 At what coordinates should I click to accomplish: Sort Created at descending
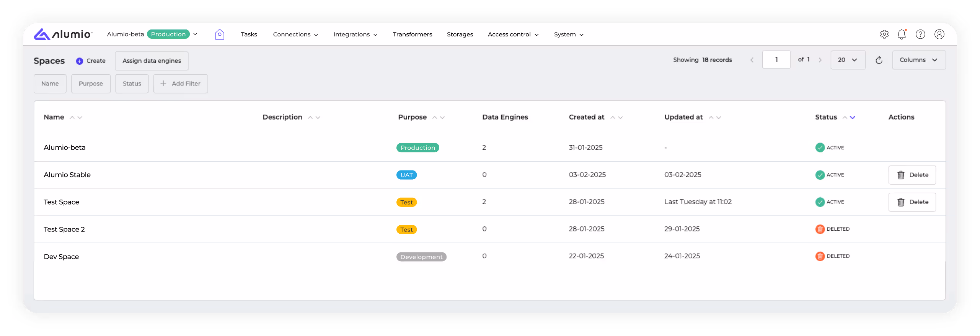click(621, 118)
